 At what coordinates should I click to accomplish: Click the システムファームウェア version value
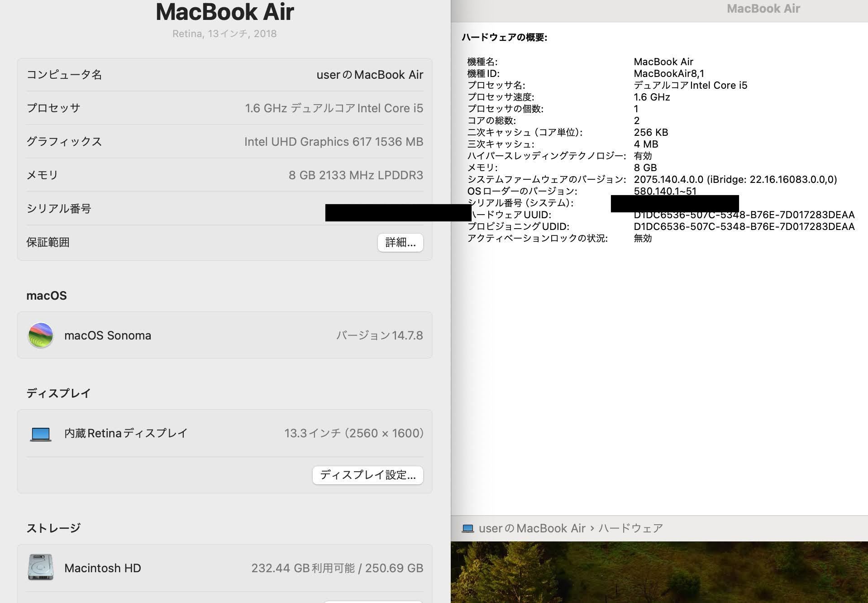coord(735,179)
